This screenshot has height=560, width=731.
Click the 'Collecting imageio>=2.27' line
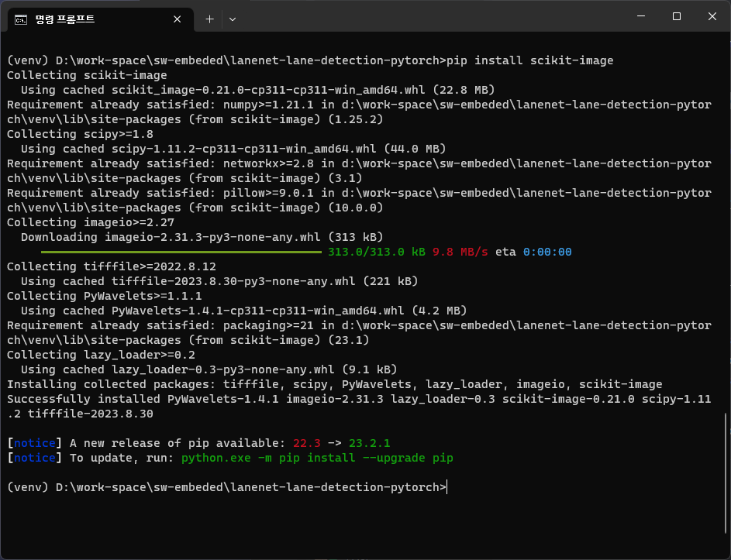[x=91, y=223]
